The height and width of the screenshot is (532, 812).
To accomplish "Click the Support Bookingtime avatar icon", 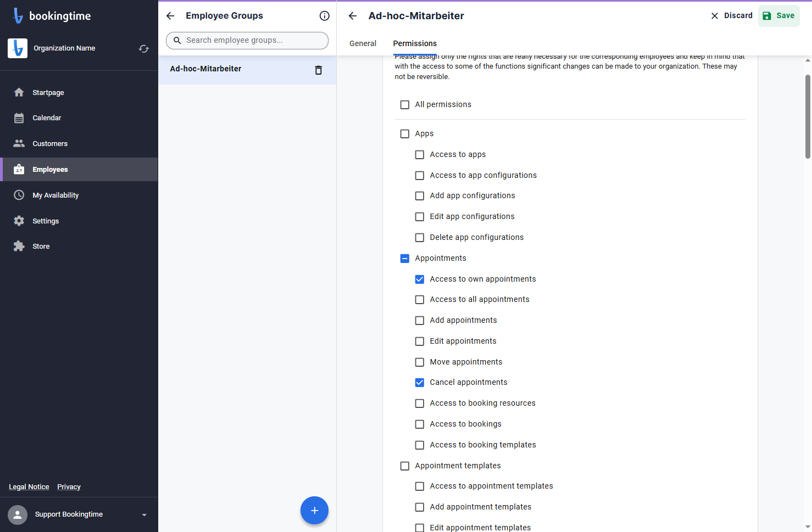I will tap(18, 514).
